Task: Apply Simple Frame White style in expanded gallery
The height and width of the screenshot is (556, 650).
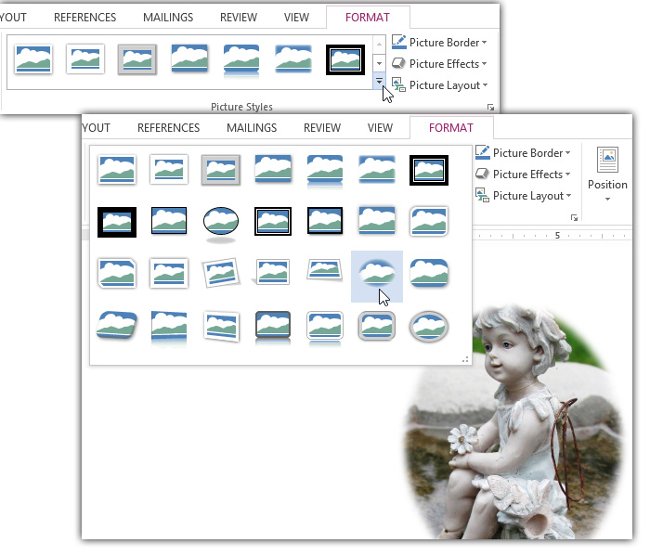Action: [x=117, y=169]
